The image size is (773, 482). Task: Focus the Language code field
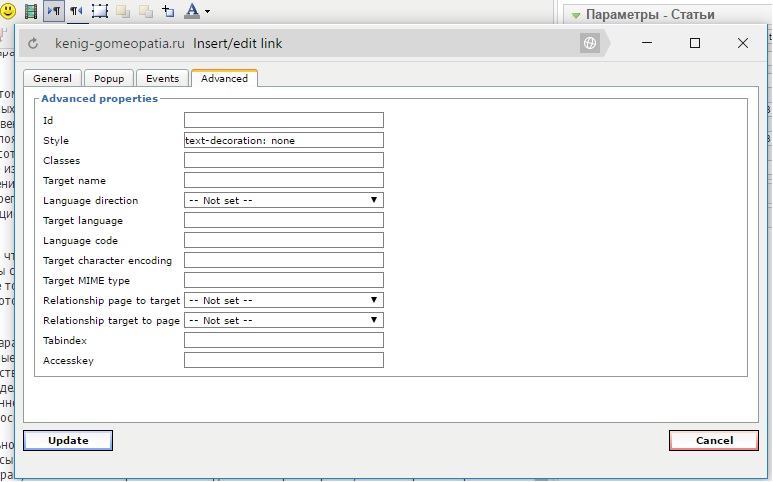point(283,240)
